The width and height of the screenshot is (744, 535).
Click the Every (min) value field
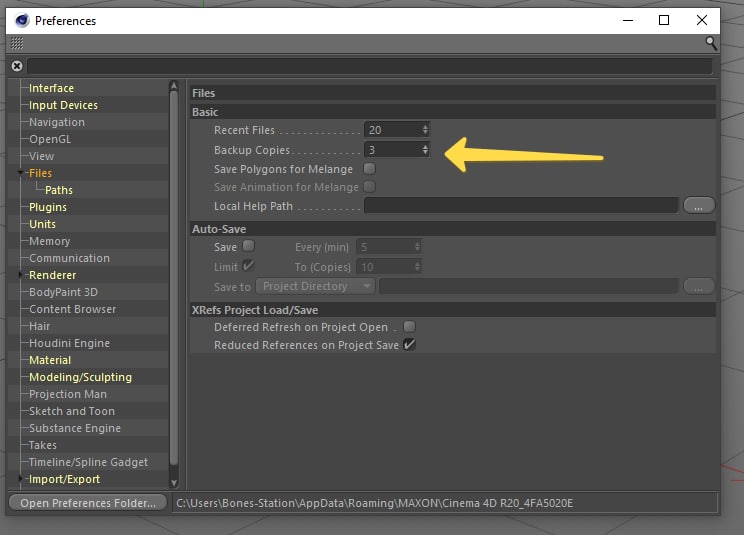tap(385, 247)
